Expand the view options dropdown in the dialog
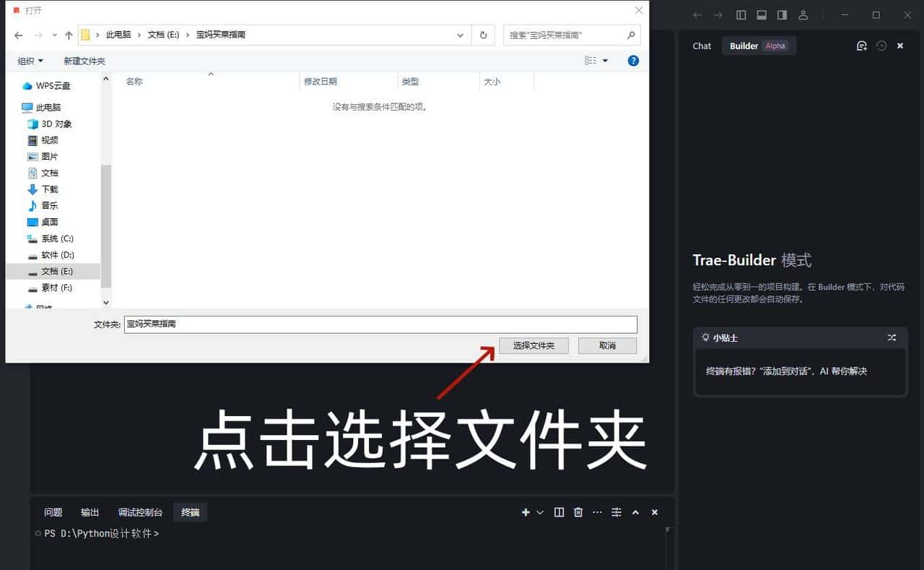The height and width of the screenshot is (570, 924). pyautogui.click(x=603, y=61)
